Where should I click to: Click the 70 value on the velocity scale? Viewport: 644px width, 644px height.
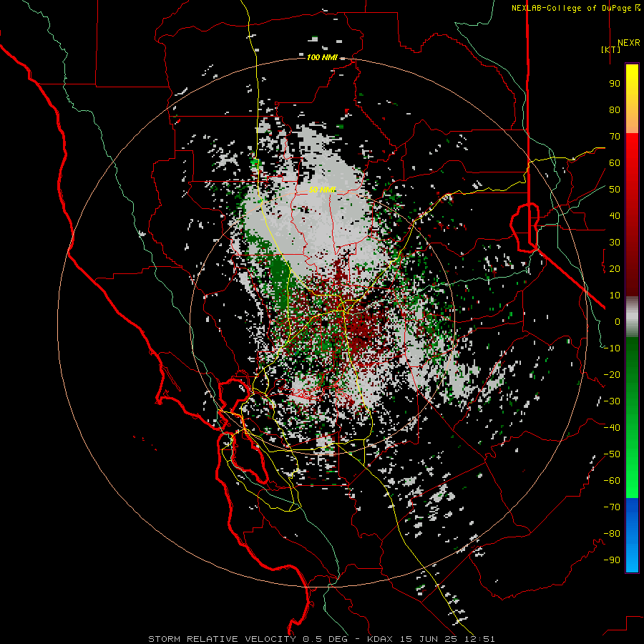coord(615,137)
